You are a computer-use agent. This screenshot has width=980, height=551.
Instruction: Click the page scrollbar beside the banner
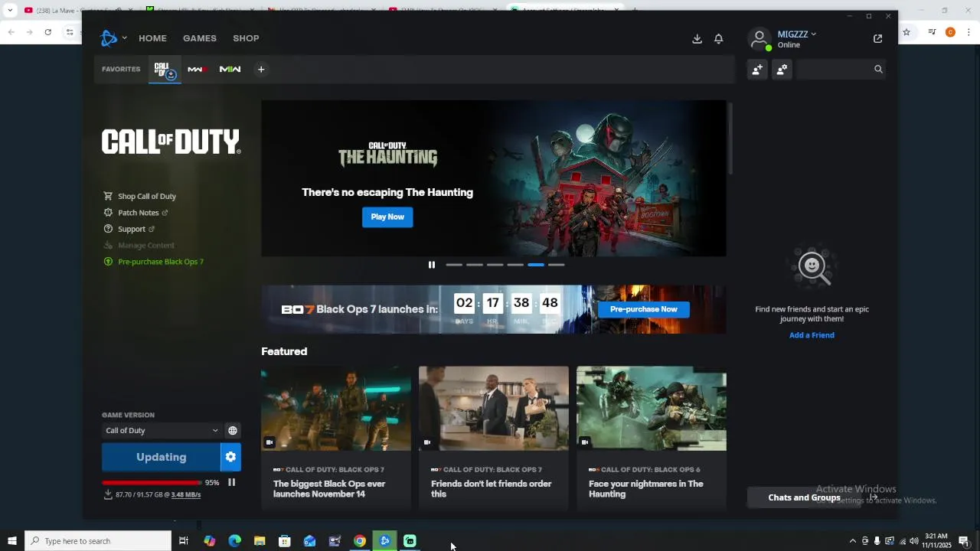click(x=731, y=138)
